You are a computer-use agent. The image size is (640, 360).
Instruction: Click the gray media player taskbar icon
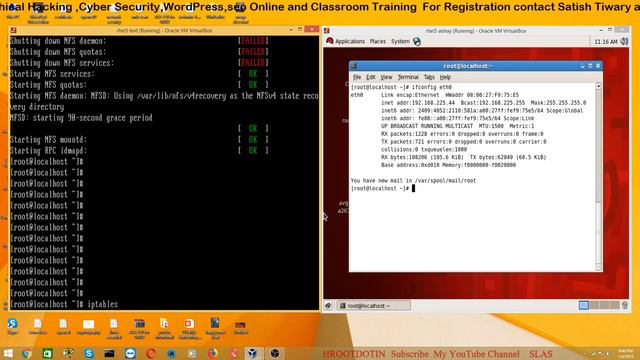pos(192,353)
